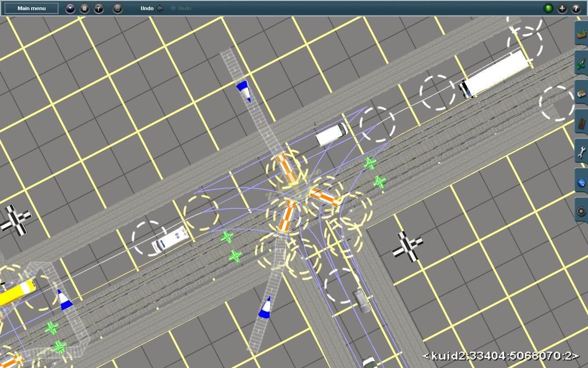Select the black-white cross marker on left

(x=16, y=220)
